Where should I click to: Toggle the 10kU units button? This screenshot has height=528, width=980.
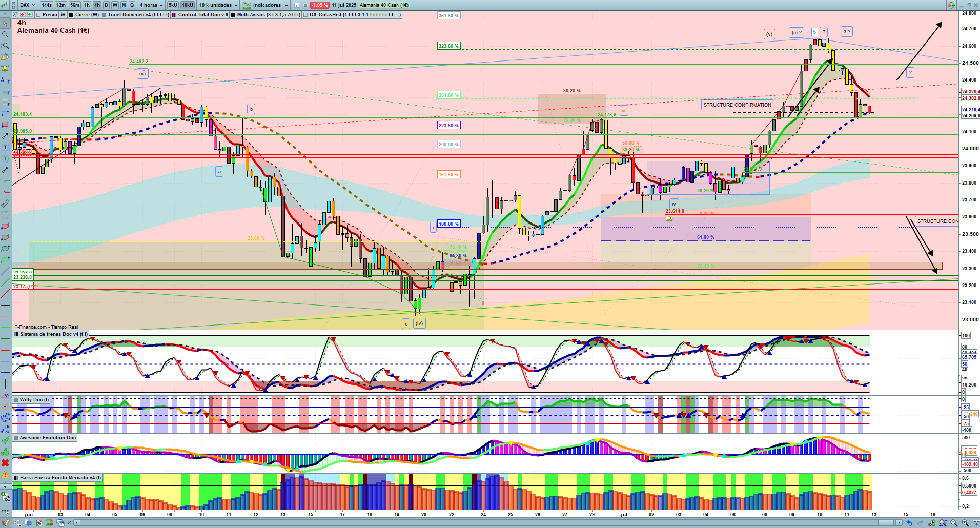[x=188, y=5]
